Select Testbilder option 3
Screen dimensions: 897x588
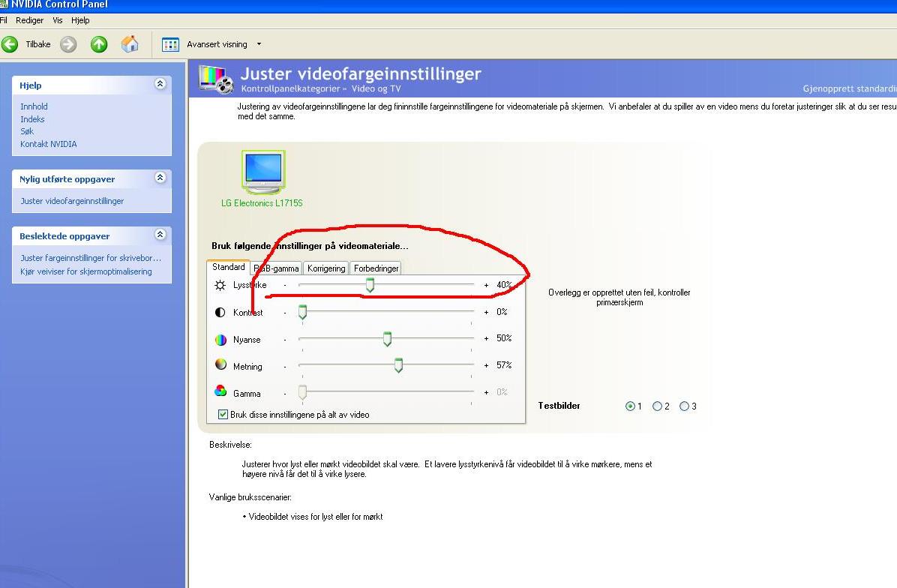pos(684,406)
